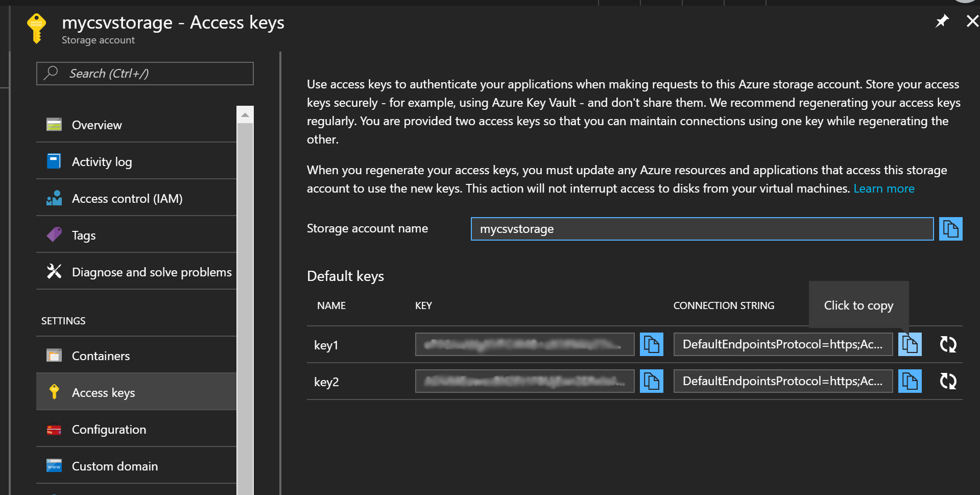Open Containers settings
The image size is (980, 495).
point(136,356)
